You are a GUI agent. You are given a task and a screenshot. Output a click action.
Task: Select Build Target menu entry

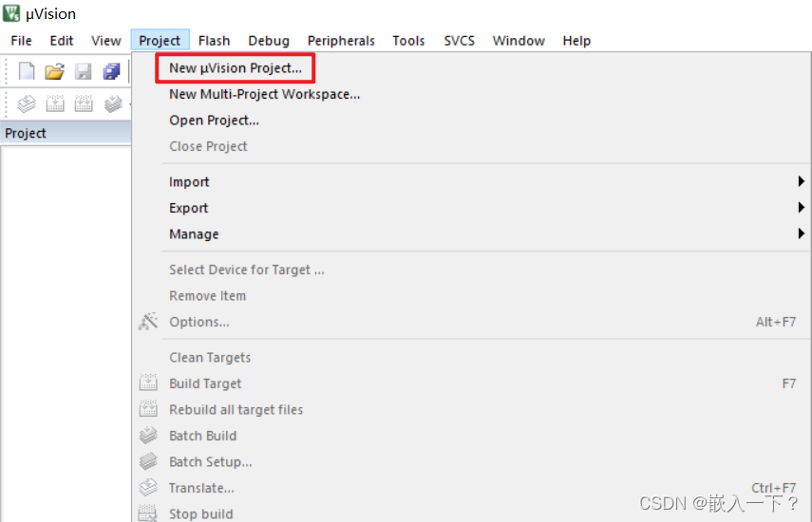[x=472, y=383]
